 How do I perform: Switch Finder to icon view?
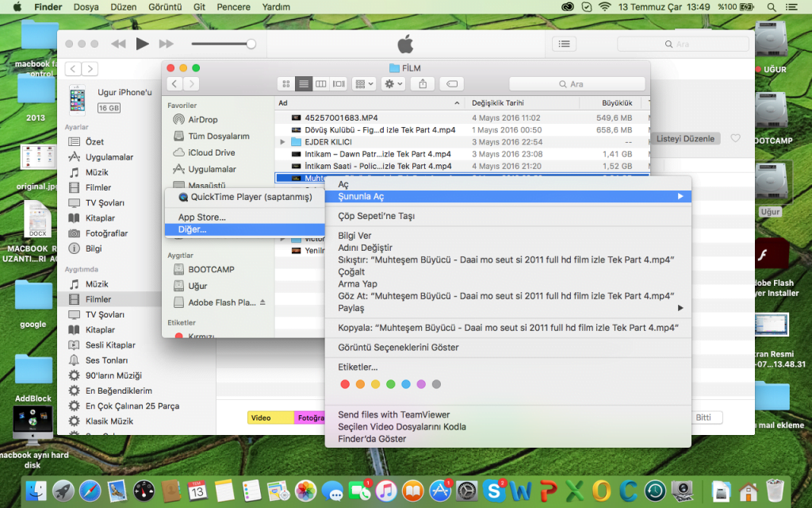click(285, 83)
